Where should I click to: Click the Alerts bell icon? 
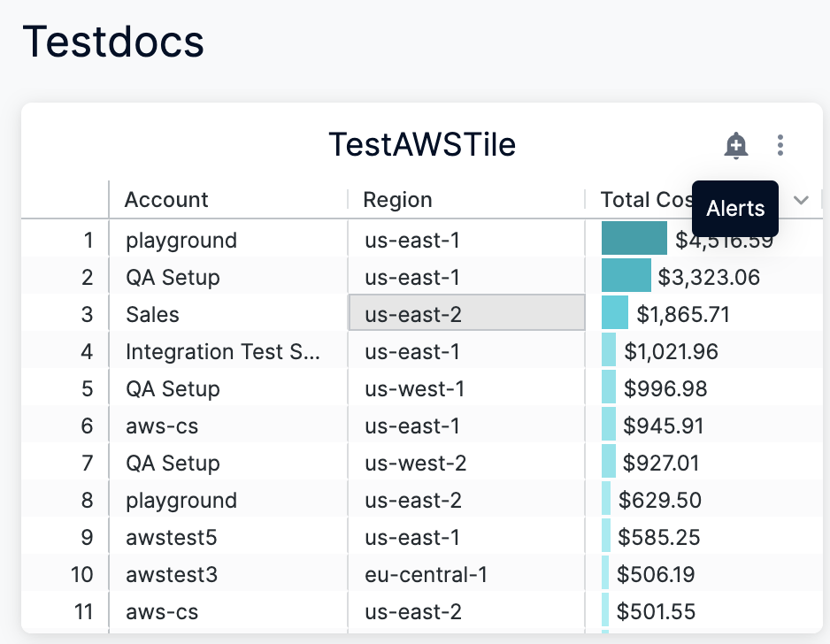click(x=735, y=145)
